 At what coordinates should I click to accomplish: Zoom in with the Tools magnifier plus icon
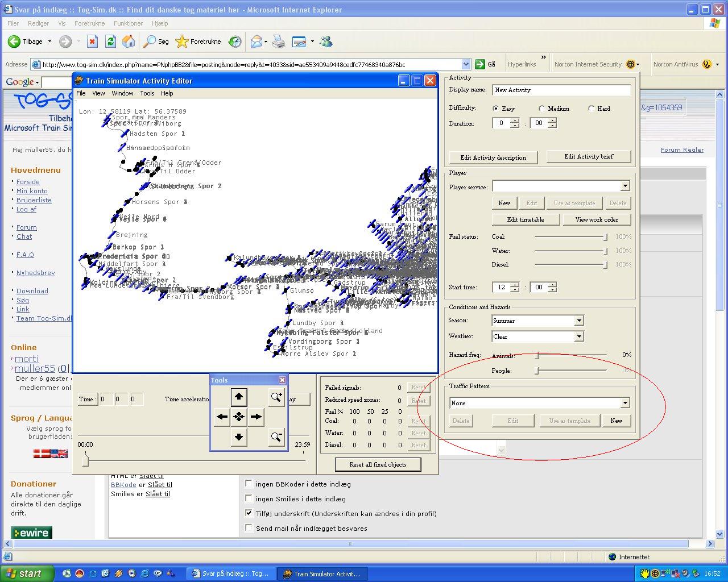276,397
